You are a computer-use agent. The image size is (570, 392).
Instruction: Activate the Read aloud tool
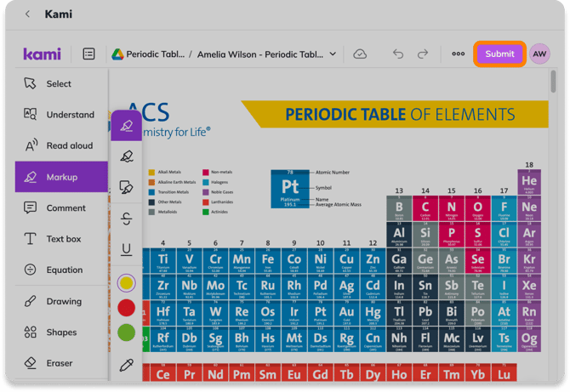[61, 145]
